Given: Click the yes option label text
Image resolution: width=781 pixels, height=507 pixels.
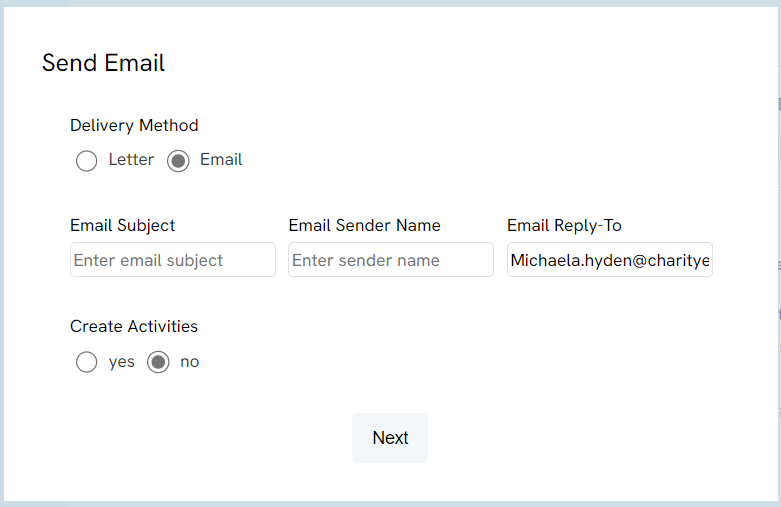Looking at the screenshot, I should 122,362.
